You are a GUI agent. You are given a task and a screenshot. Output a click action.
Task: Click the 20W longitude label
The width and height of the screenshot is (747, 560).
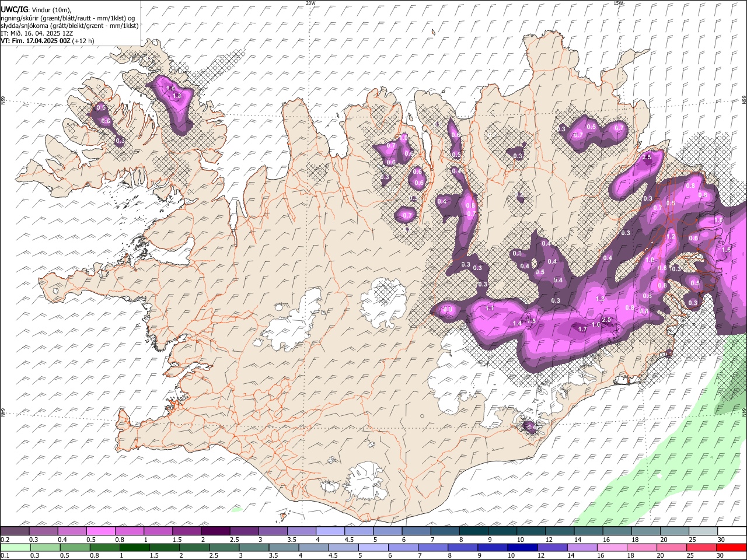tap(311, 3)
